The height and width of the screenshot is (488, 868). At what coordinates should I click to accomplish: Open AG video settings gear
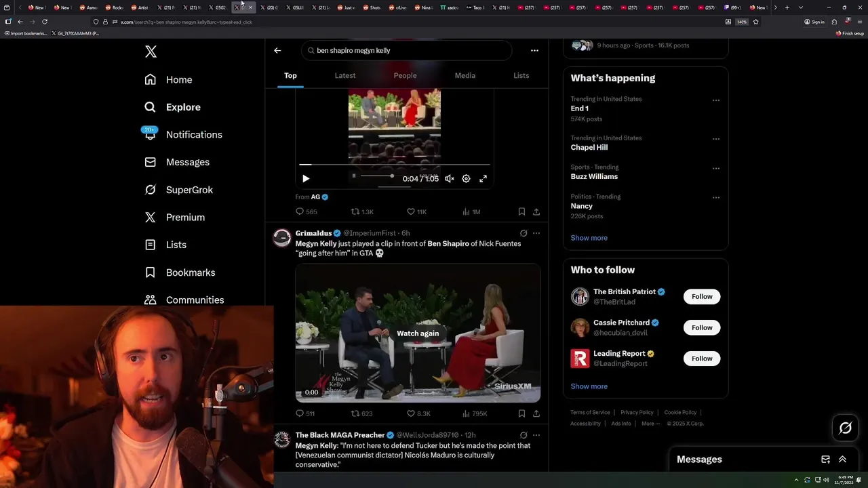[466, 179]
